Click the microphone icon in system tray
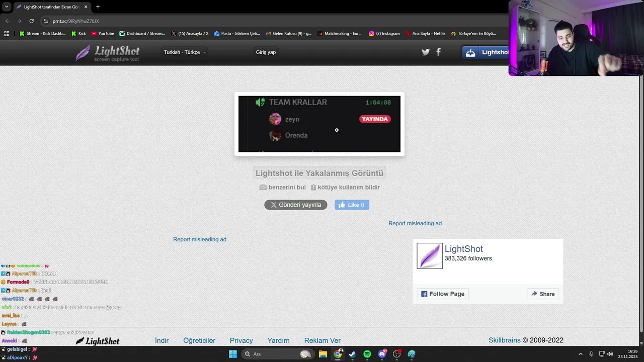 [x=591, y=354]
